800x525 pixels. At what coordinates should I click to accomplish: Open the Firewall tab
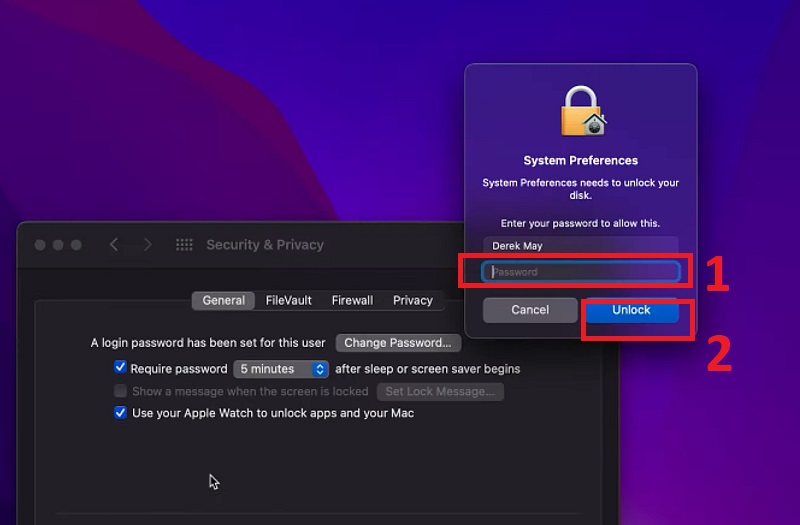point(352,300)
